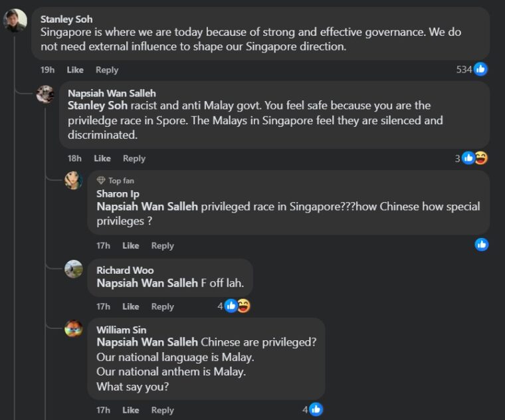Open Napsiah Wan Salleh's avatar
The height and width of the screenshot is (420, 505).
point(45,94)
